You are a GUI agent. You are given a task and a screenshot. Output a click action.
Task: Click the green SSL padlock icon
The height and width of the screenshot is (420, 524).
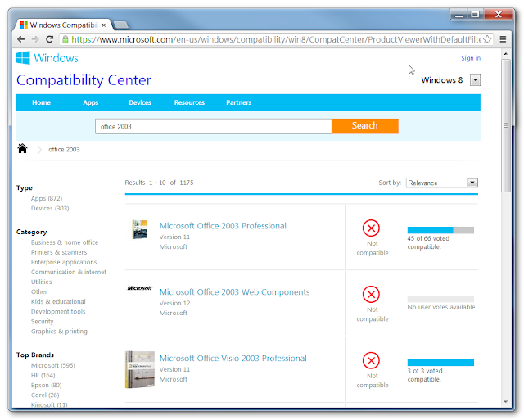65,39
